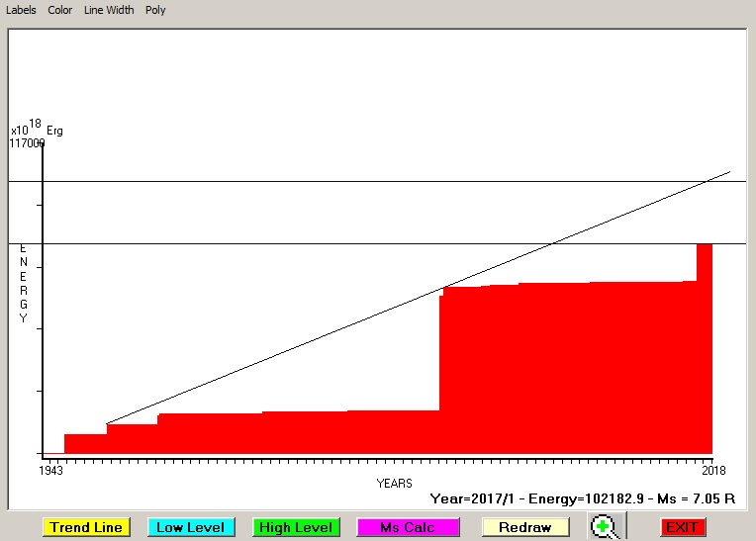This screenshot has height=541, width=756.
Task: Open the Poly menu
Action: point(155,10)
